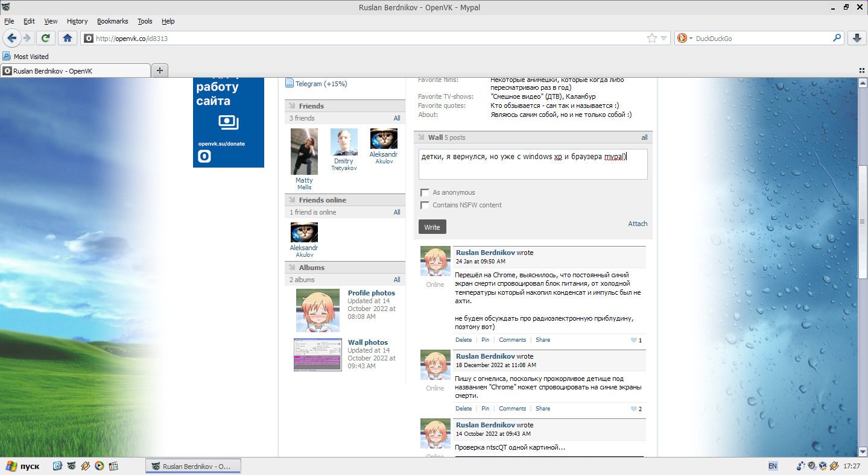Image resolution: width=868 pixels, height=475 pixels.
Task: Bookmark page with the star icon
Action: [x=652, y=38]
